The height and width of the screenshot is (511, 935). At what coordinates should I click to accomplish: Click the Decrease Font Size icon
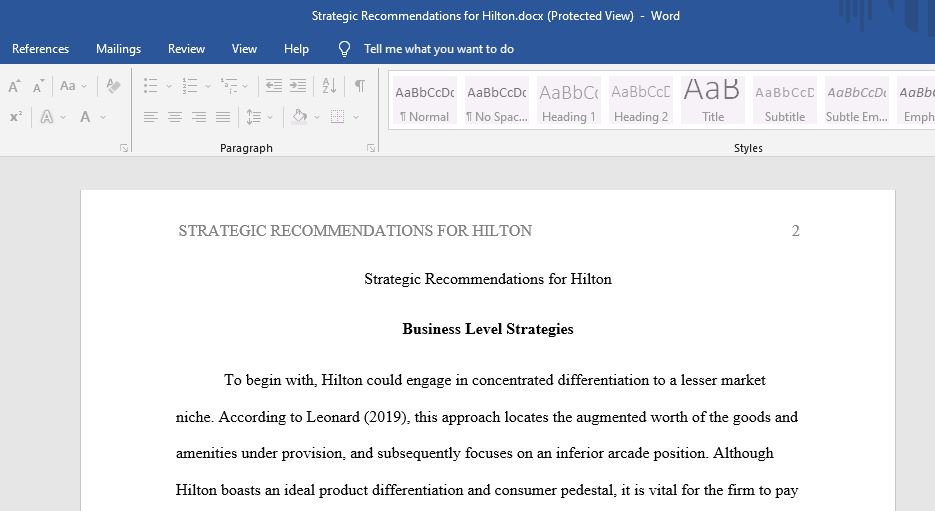point(38,86)
